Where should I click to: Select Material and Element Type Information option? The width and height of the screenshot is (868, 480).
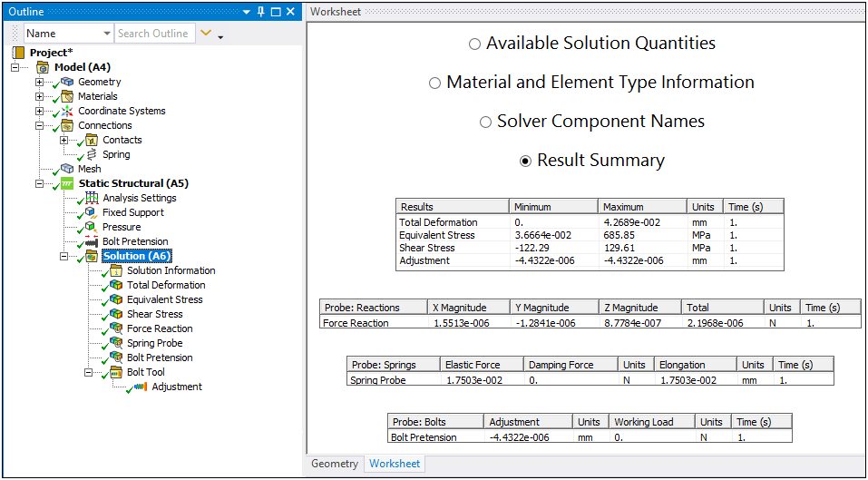coord(435,83)
